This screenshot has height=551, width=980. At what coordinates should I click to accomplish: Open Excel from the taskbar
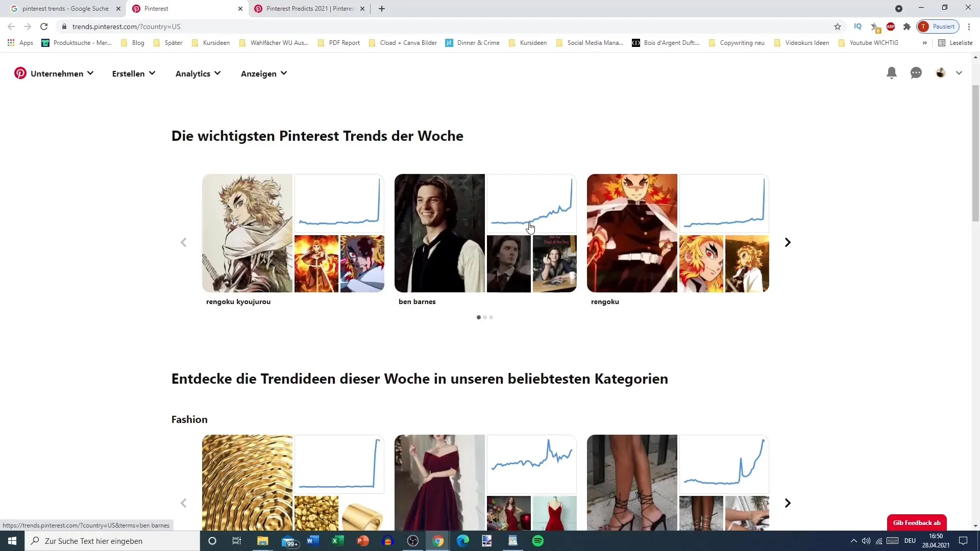click(337, 541)
